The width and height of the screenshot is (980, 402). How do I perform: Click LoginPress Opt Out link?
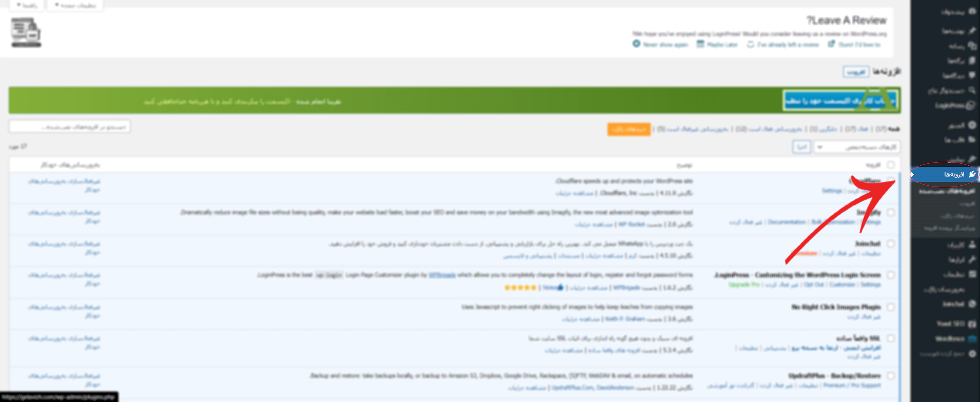pyautogui.click(x=814, y=285)
